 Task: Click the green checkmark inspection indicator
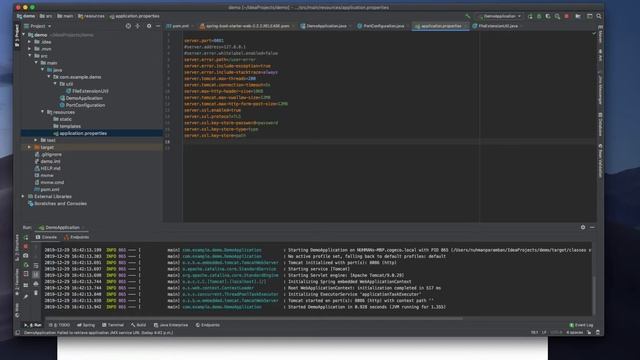pos(594,34)
